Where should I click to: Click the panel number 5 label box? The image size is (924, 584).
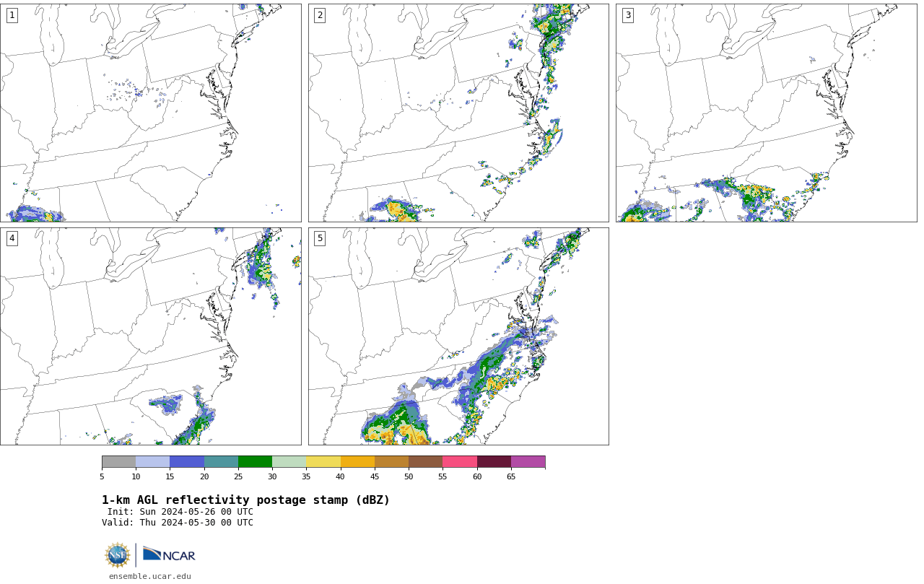point(319,238)
